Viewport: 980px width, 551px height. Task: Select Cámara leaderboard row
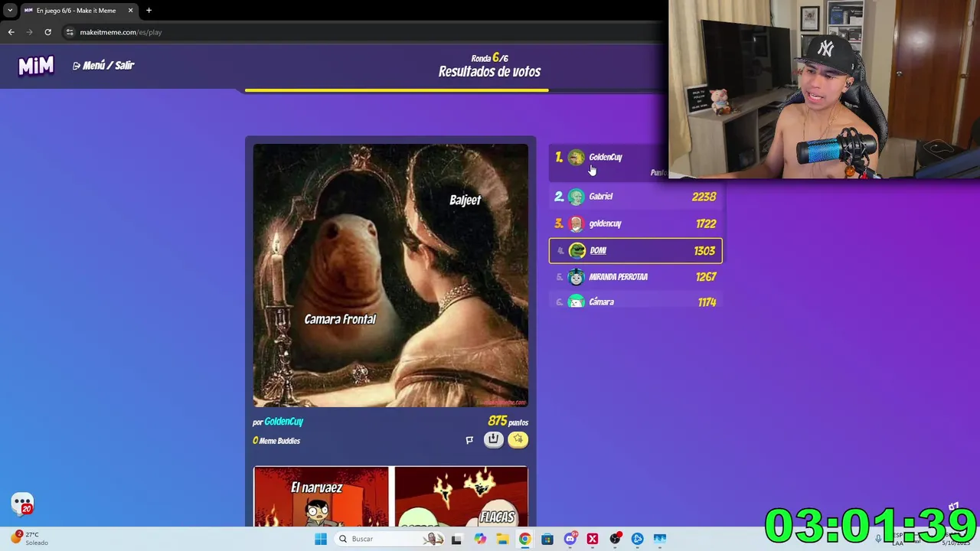[x=635, y=302]
